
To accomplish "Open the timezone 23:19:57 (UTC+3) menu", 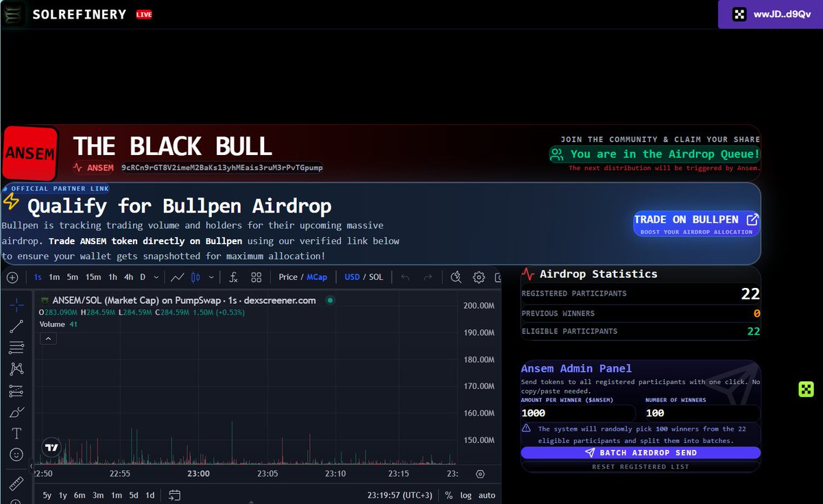I will [400, 495].
